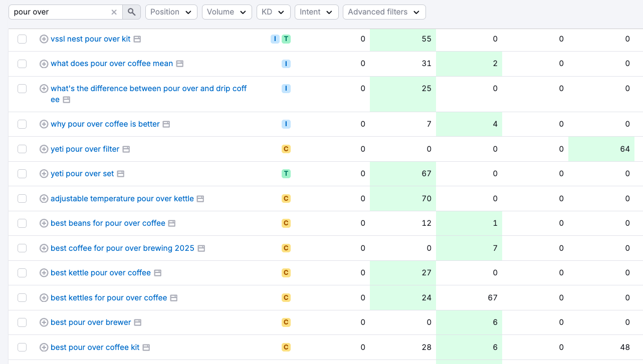This screenshot has width=643, height=364.
Task: Tick checkbox for 'best beans for pour over coffee'
Action: pyautogui.click(x=22, y=223)
